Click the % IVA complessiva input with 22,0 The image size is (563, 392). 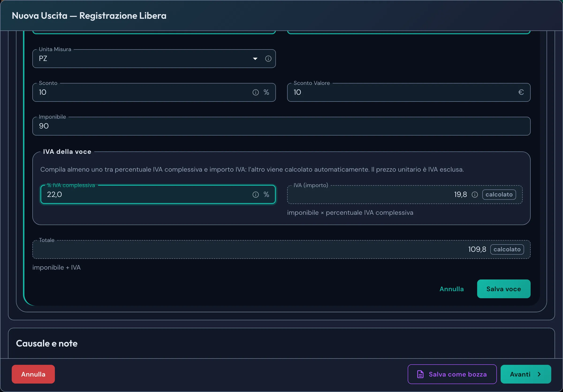(x=158, y=195)
